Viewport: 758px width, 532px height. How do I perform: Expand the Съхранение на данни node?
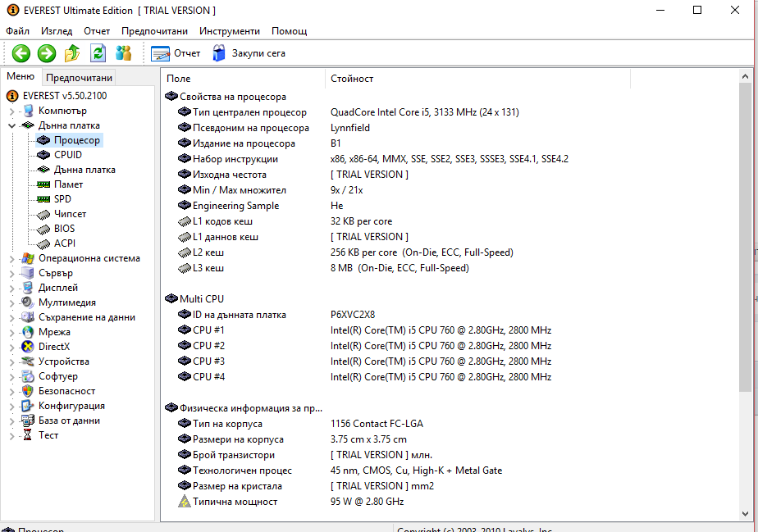[11, 317]
